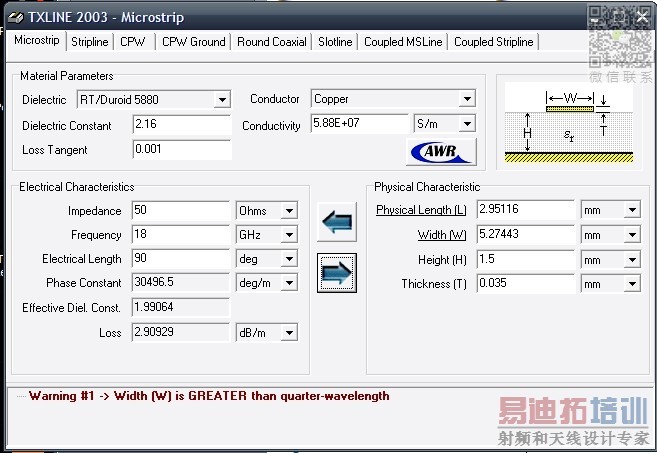Open the CPW Ground tab
The image size is (657, 453).
(194, 42)
